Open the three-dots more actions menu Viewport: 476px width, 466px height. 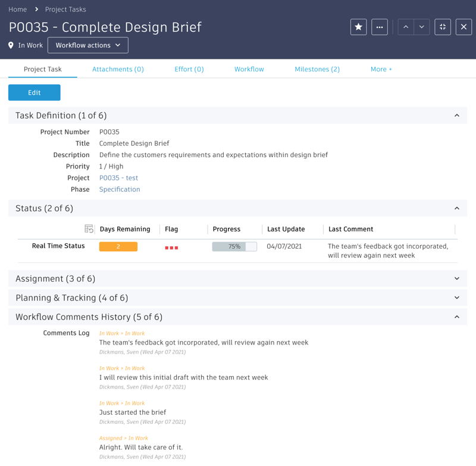tap(380, 27)
